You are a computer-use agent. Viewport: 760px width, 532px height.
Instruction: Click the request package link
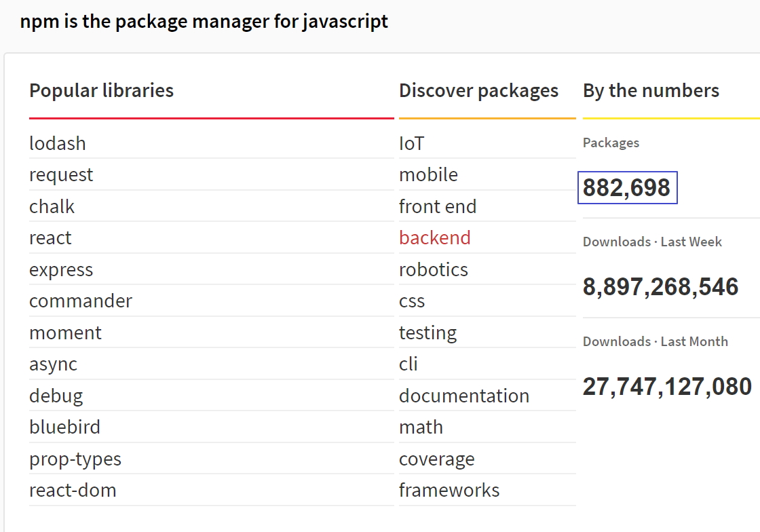pos(61,175)
